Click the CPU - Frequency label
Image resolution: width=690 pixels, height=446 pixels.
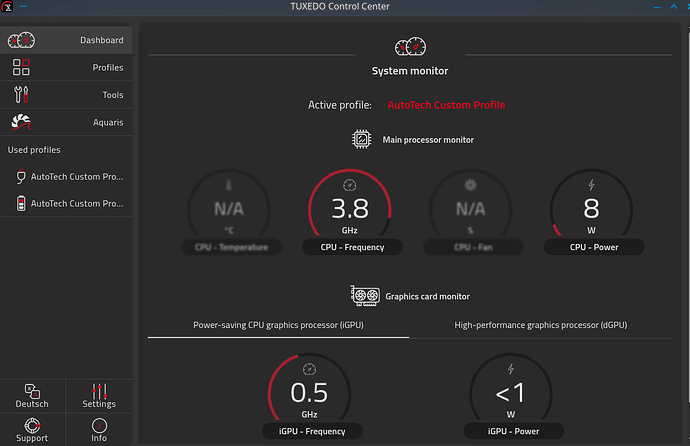[352, 247]
